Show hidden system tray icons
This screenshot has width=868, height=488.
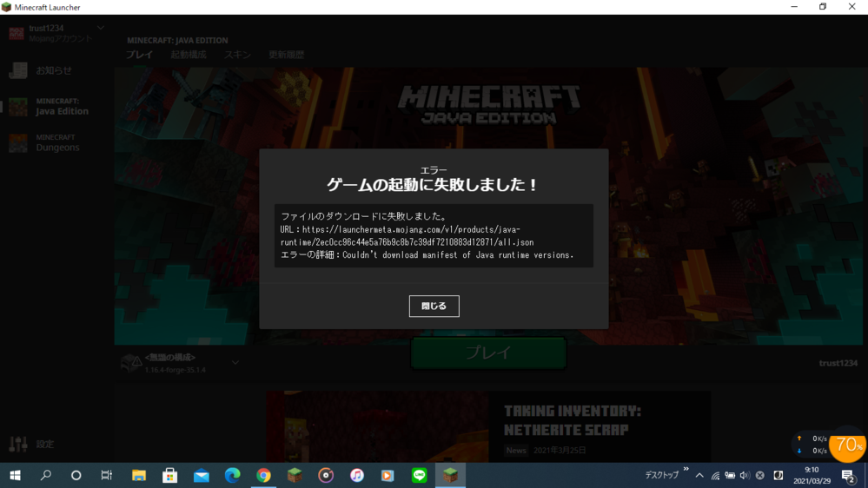[699, 475]
